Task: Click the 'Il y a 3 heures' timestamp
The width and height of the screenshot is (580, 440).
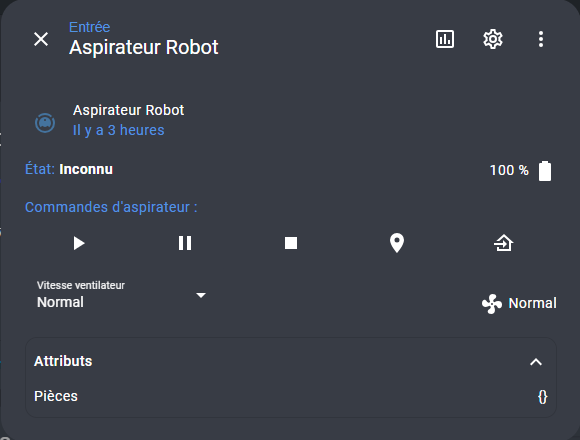Action: pos(118,130)
